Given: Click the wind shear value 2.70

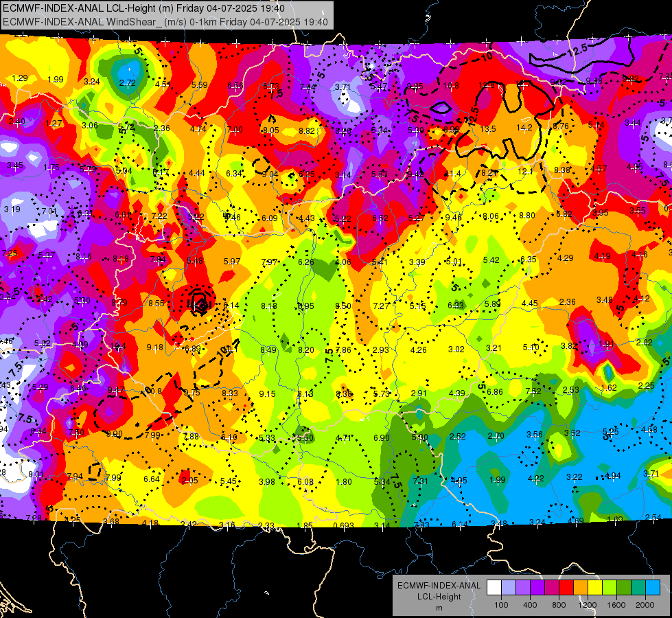Looking at the screenshot, I should tap(496, 436).
